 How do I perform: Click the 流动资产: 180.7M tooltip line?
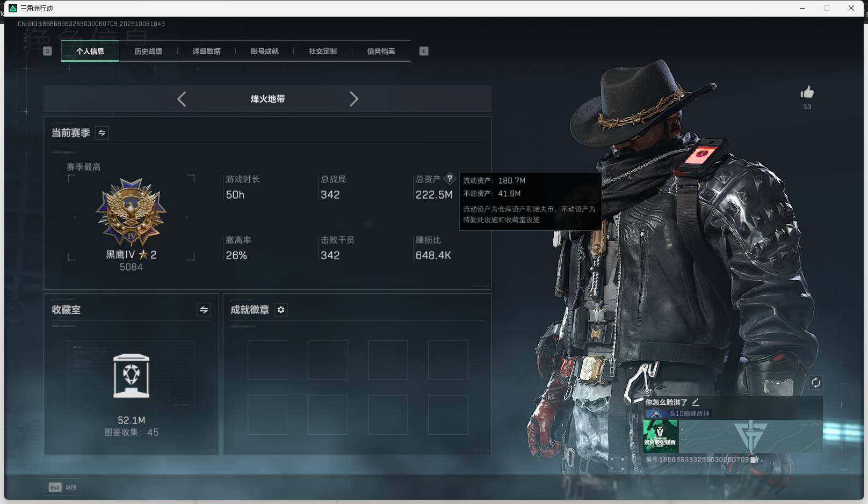(494, 180)
